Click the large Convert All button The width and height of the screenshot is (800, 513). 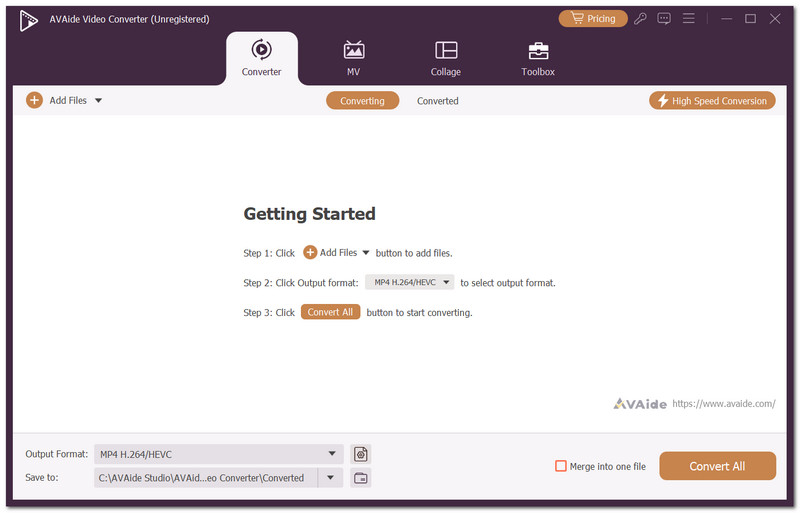point(717,466)
